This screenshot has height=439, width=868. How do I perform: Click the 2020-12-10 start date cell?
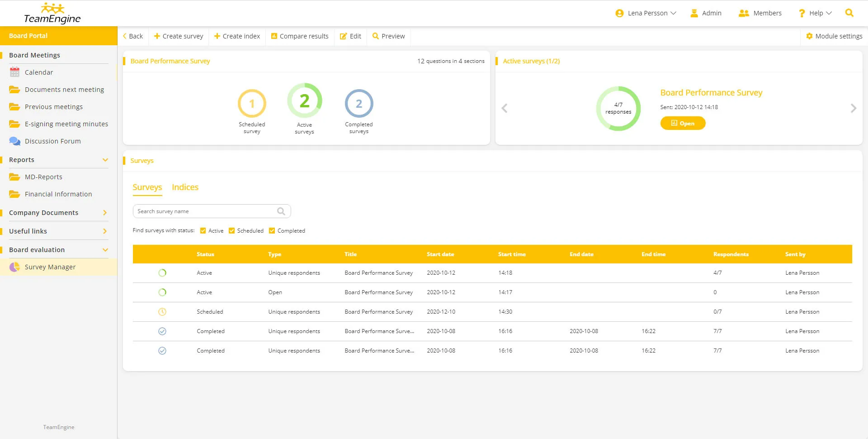441,312
